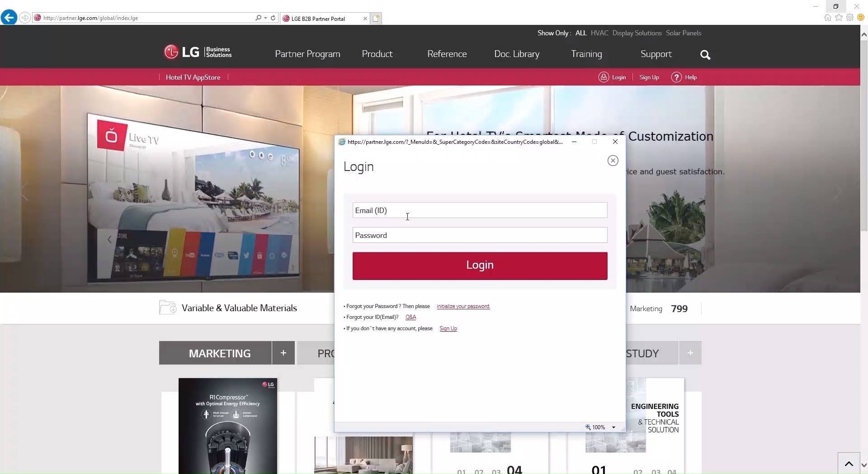Open the Q&A link for forgotten ID

click(410, 317)
